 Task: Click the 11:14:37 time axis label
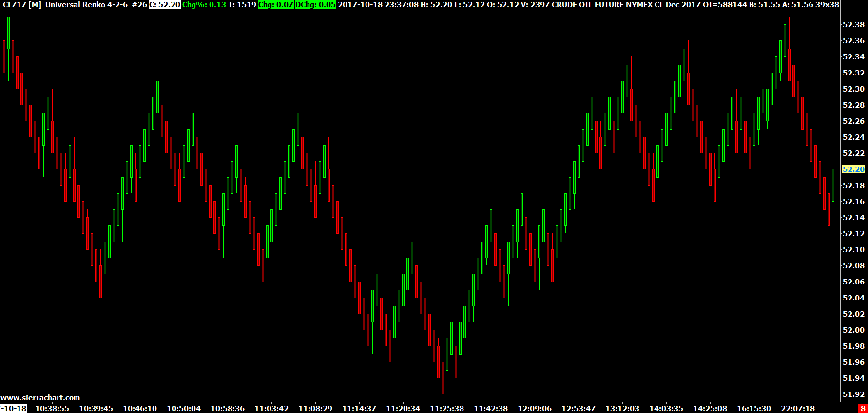(x=359, y=409)
